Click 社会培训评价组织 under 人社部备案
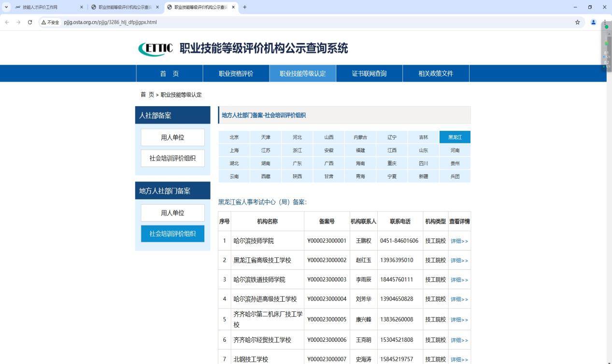 [172, 159]
